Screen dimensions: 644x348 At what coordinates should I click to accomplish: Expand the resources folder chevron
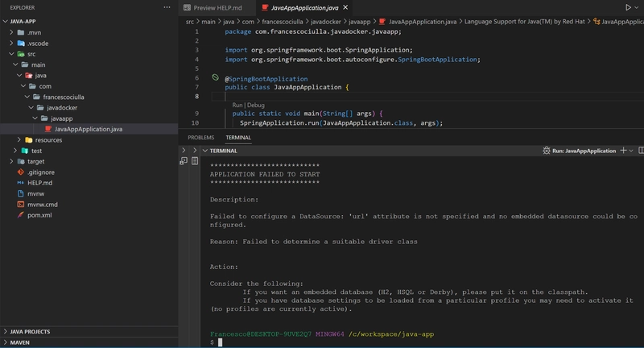(19, 139)
